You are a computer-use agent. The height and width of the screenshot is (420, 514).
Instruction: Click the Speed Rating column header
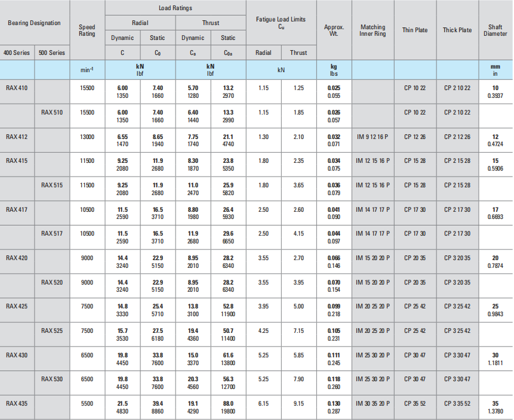(x=87, y=30)
